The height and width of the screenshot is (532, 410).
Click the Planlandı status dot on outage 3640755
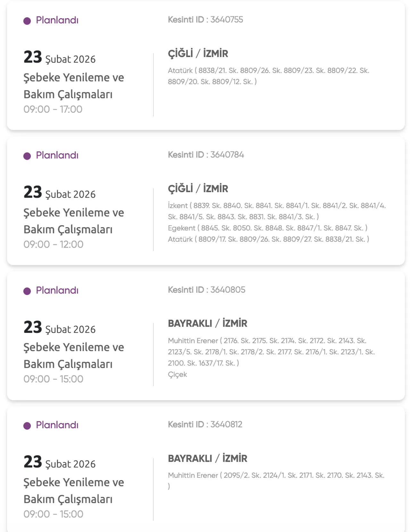tap(27, 20)
